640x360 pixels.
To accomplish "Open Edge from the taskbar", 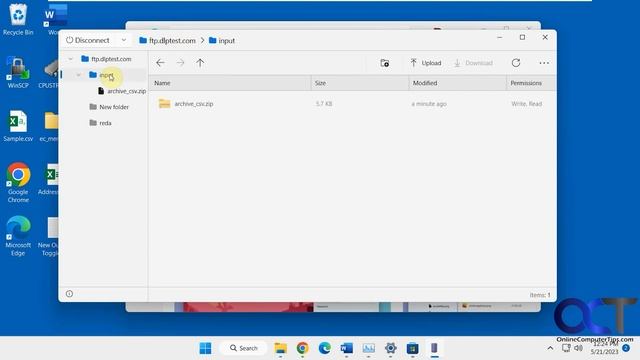I will [324, 348].
